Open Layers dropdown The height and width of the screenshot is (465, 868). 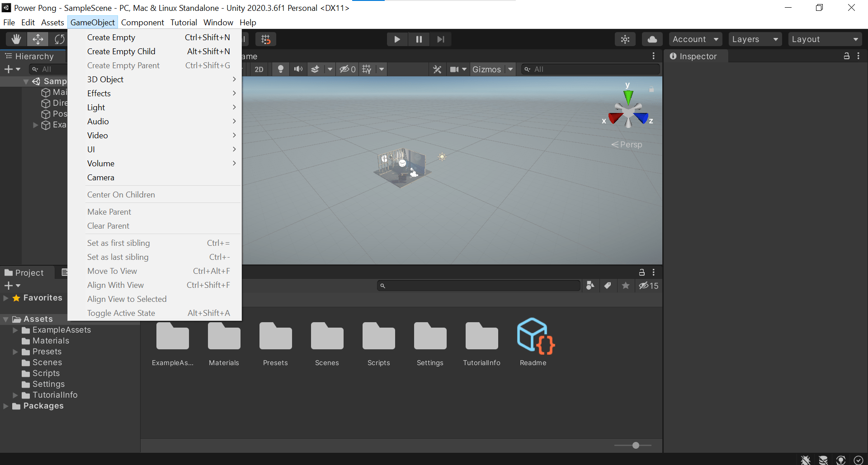[x=755, y=39]
